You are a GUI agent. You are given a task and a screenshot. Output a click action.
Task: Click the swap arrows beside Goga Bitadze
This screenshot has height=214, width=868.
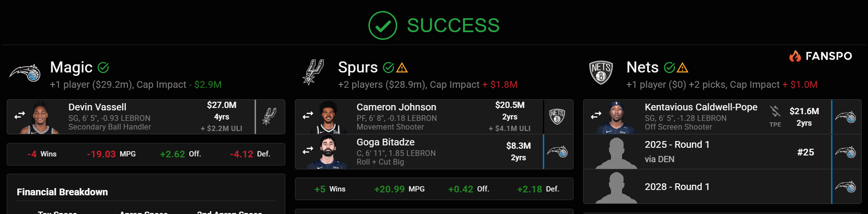tap(308, 151)
